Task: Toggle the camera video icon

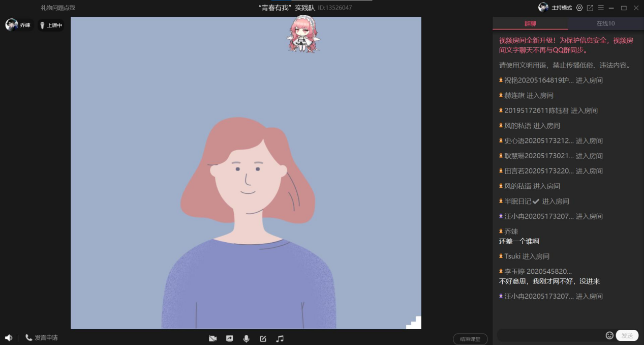Action: [x=212, y=338]
